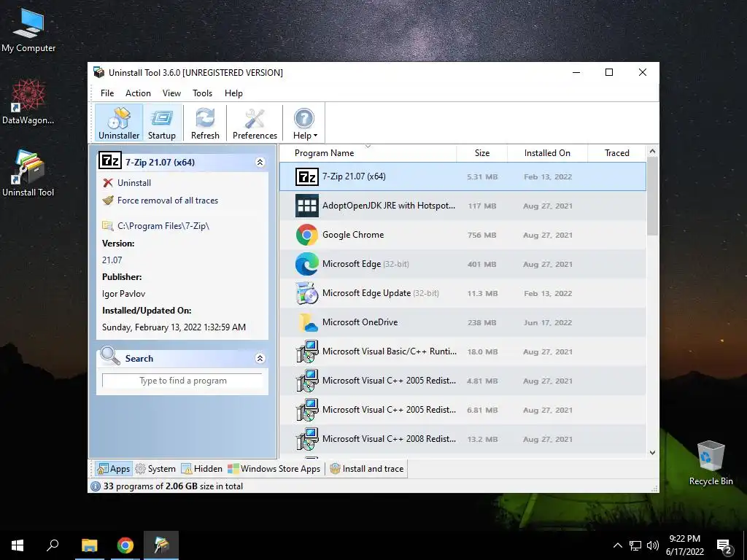This screenshot has width=747, height=560.
Task: Select the 7-Zip 21.07 (x64) icon in list
Action: click(307, 176)
